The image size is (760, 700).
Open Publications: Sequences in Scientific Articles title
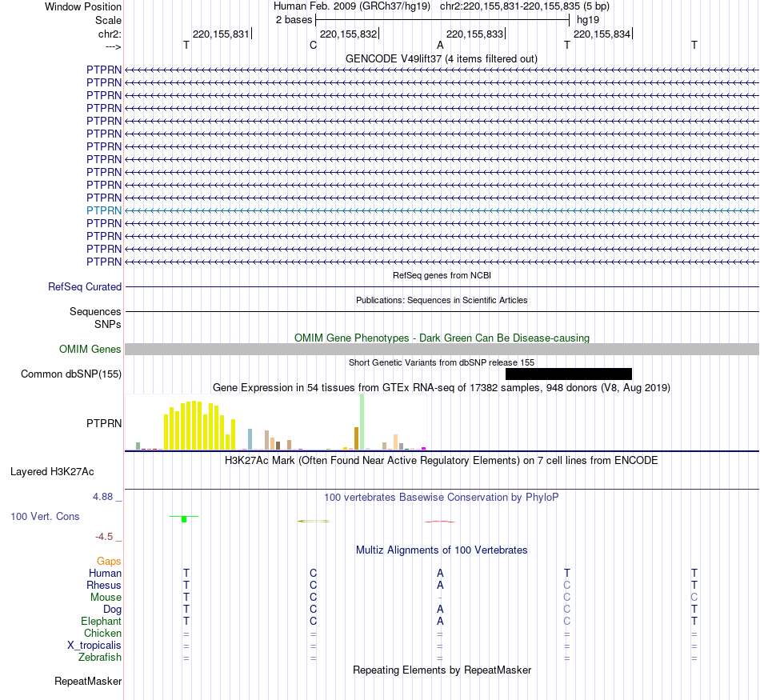coord(442,300)
